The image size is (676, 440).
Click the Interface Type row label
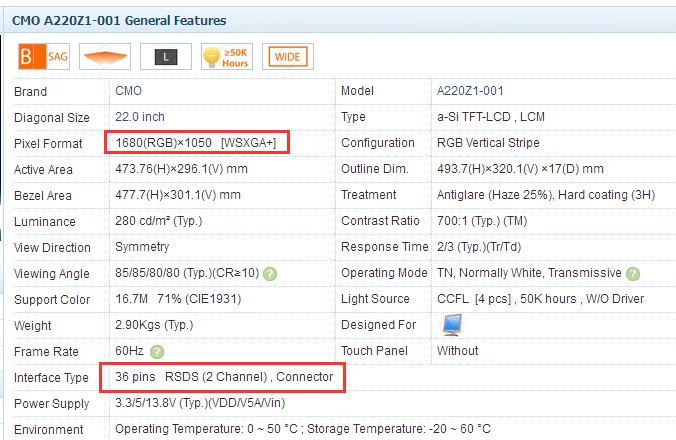51,378
